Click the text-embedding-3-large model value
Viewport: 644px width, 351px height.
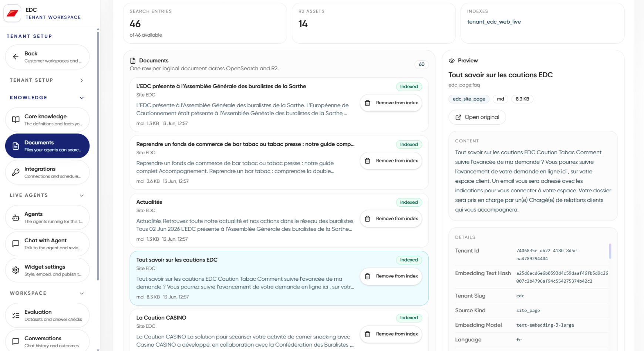pos(545,325)
